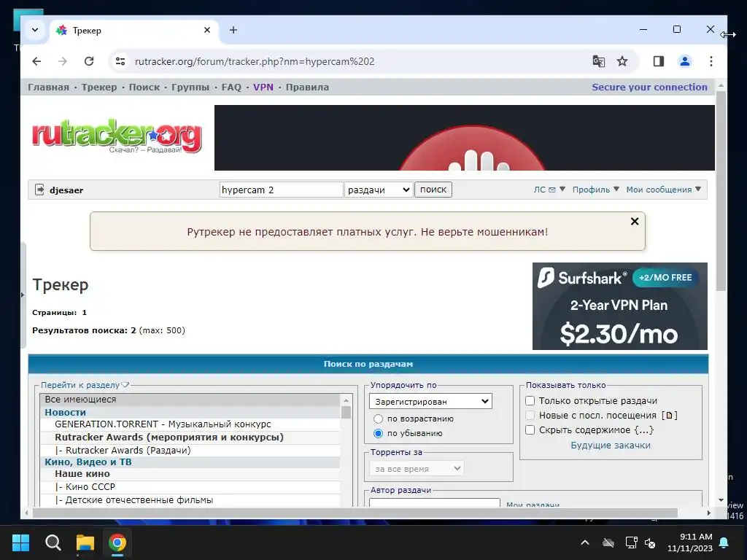The width and height of the screenshot is (747, 560).
Task: Open Трекер in top menu
Action: pyautogui.click(x=98, y=87)
